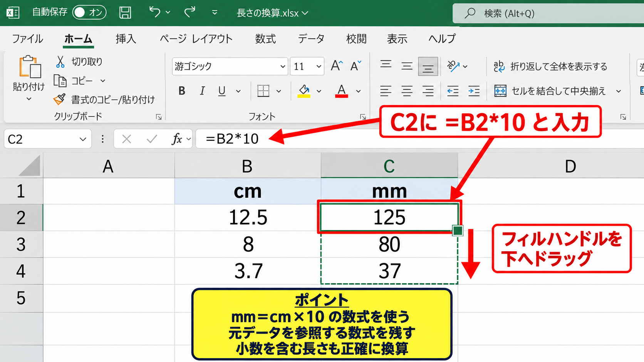
Task: Increase font size with the larger A icon
Action: click(x=336, y=66)
